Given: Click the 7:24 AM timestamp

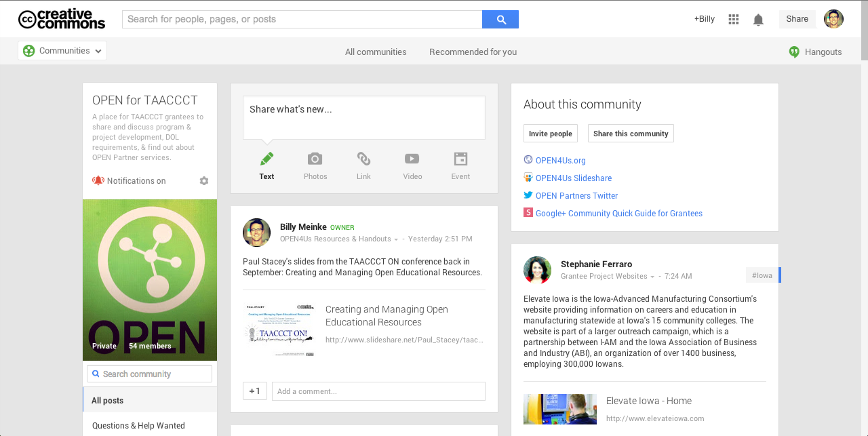Looking at the screenshot, I should pyautogui.click(x=678, y=277).
